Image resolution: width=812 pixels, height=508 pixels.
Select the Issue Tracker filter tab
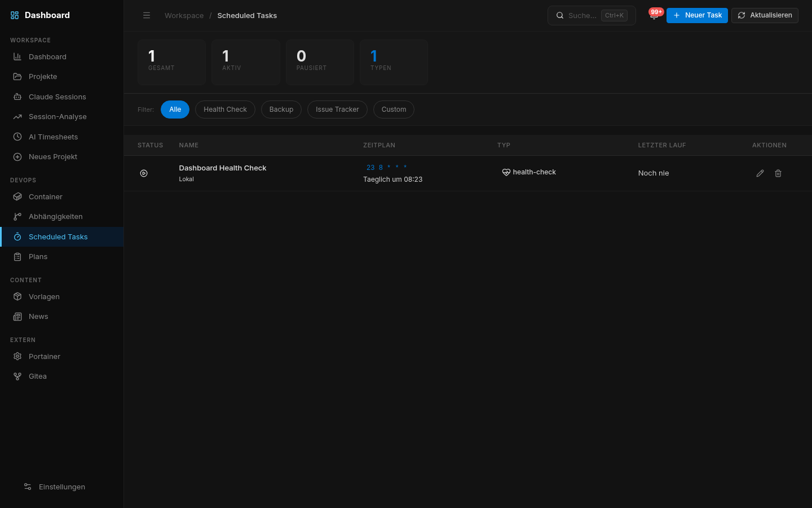[337, 109]
